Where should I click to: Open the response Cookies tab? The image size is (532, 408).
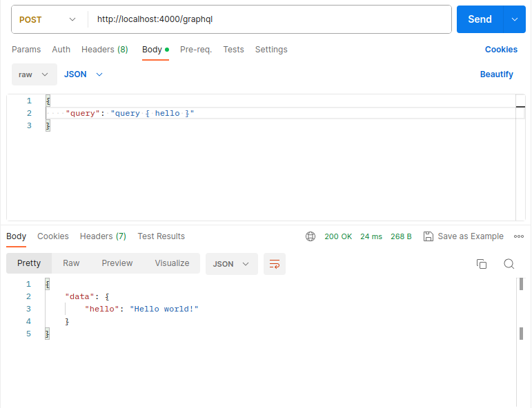click(53, 236)
